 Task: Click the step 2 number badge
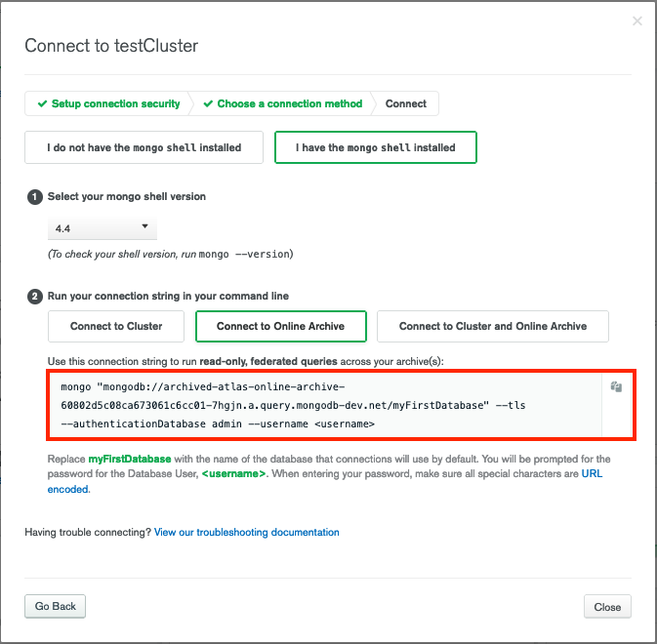pyautogui.click(x=35, y=297)
